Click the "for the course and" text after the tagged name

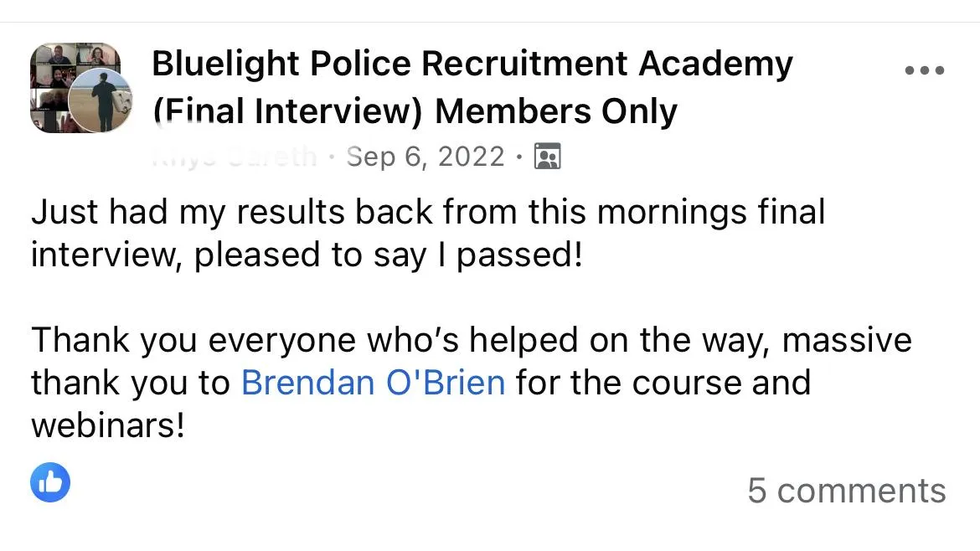pos(663,383)
